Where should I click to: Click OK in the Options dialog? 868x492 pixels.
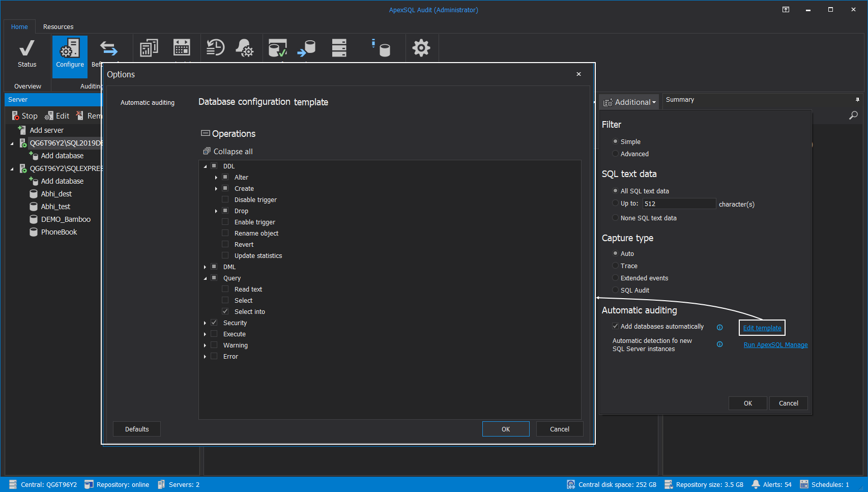click(506, 429)
